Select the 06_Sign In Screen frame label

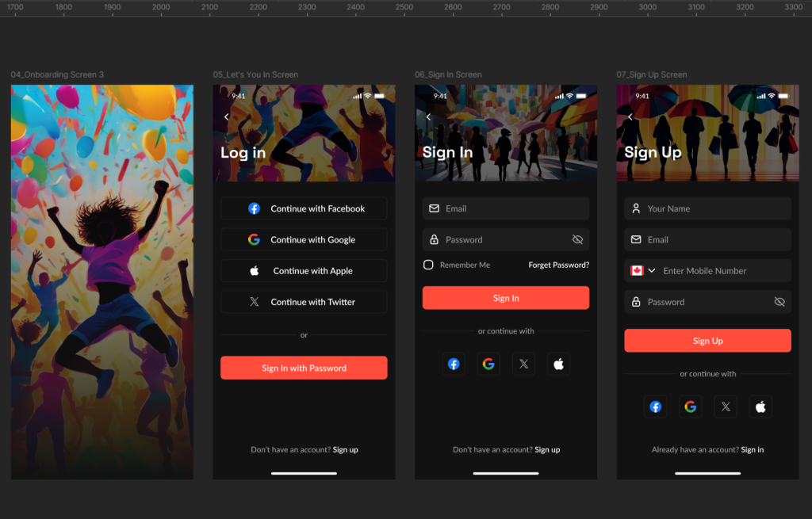tap(448, 74)
